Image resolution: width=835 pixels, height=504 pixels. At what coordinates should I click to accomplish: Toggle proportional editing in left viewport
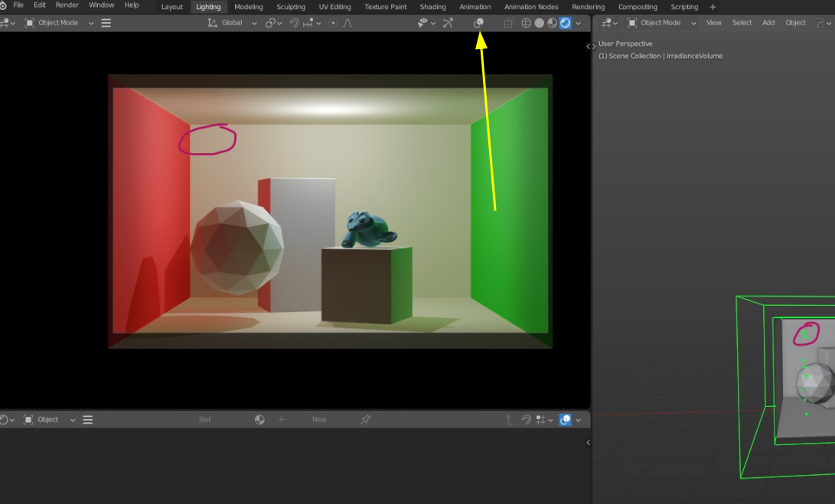coord(334,23)
